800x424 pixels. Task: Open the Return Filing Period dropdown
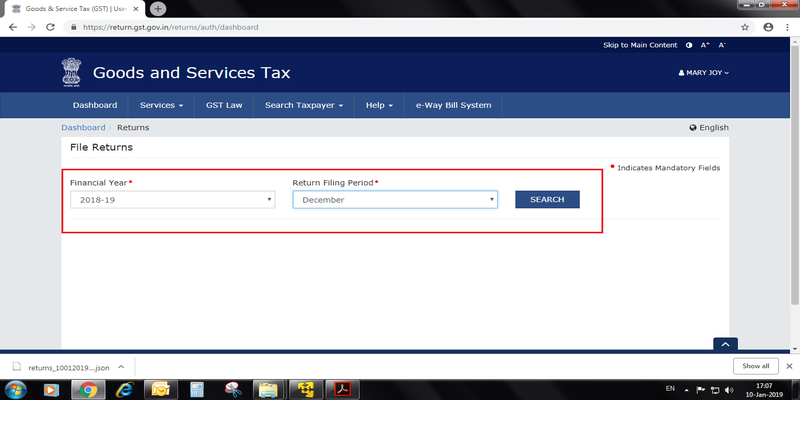(x=394, y=200)
